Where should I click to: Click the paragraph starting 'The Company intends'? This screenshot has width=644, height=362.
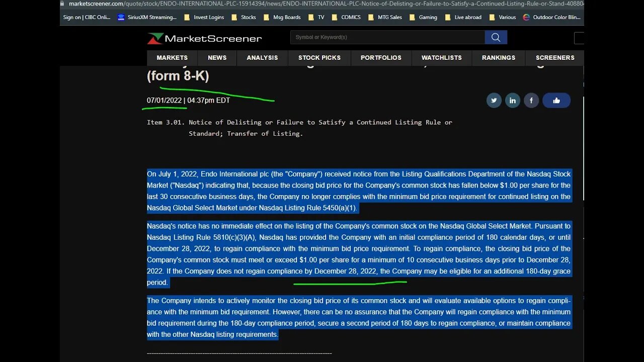(359, 318)
